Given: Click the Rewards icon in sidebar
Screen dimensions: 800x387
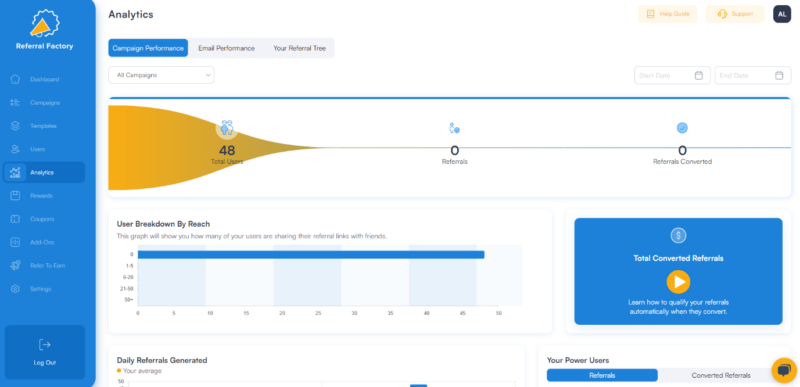Looking at the screenshot, I should (15, 196).
